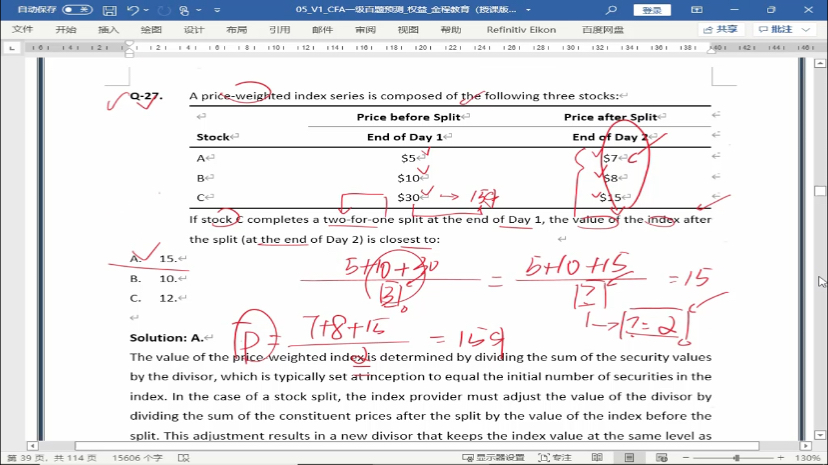Switch to the 邮件 tab

click(x=322, y=30)
